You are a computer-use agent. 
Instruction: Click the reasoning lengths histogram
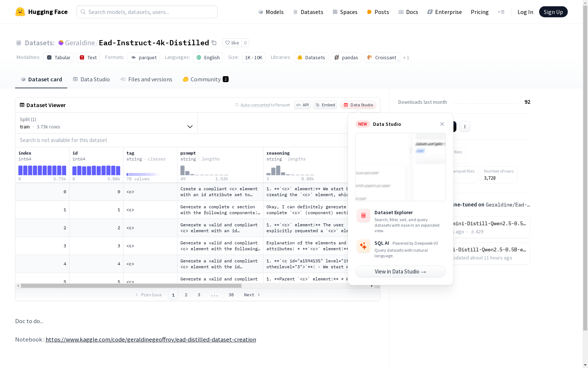pos(290,170)
